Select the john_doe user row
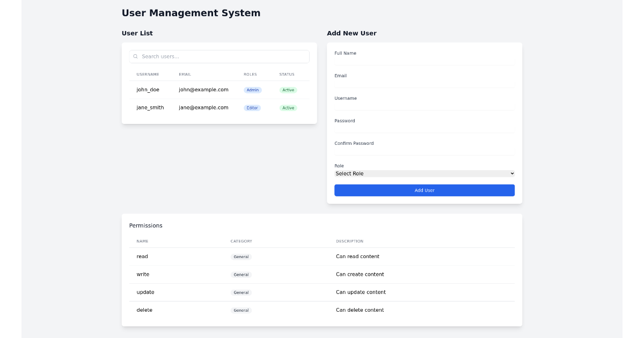The image size is (644, 338). click(x=219, y=90)
